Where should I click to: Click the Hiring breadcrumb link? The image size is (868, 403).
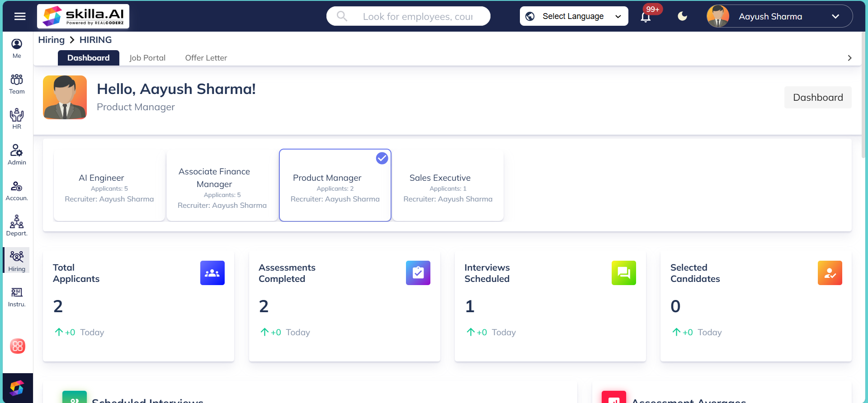[52, 40]
